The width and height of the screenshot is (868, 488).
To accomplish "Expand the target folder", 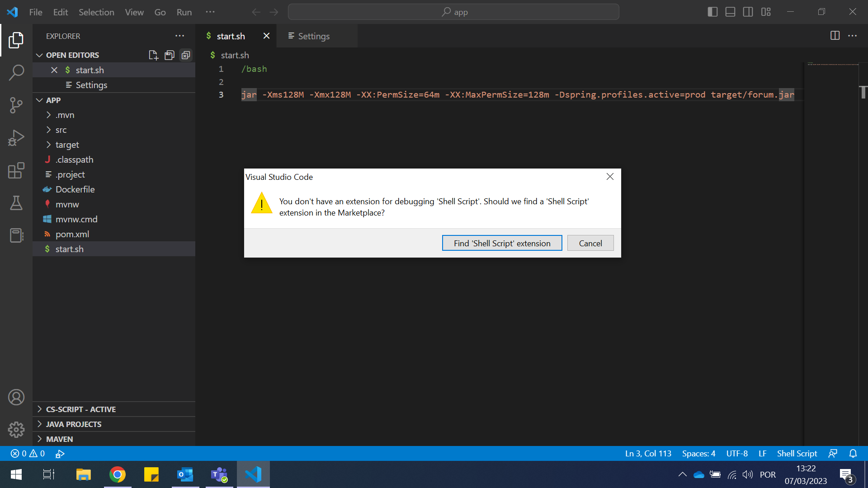I will coord(114,145).
